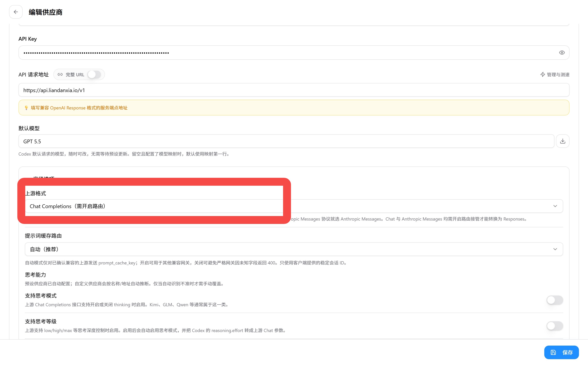Click the lightning icon next to 管理与测速
Viewport: 588px width, 365px height.
coord(543,74)
